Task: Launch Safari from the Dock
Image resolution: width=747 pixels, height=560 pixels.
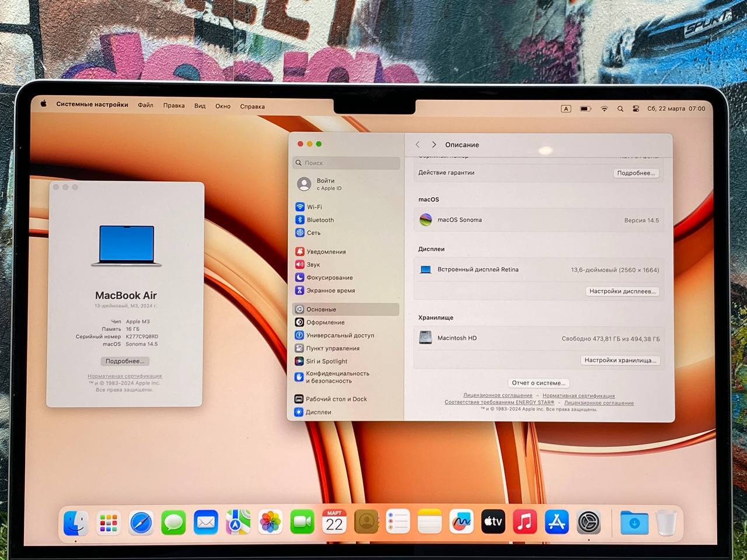Action: [x=141, y=522]
